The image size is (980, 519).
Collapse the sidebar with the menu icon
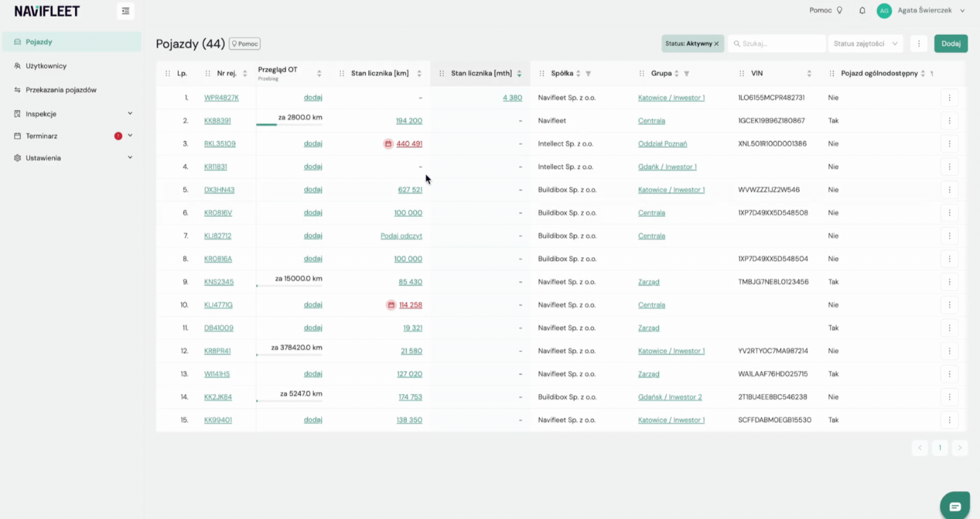tap(125, 11)
